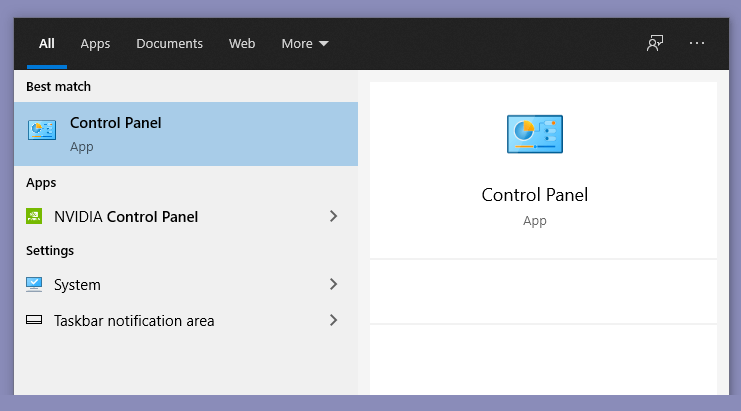Expand the System result chevron arrow
This screenshot has height=411, width=741.
pyautogui.click(x=334, y=284)
